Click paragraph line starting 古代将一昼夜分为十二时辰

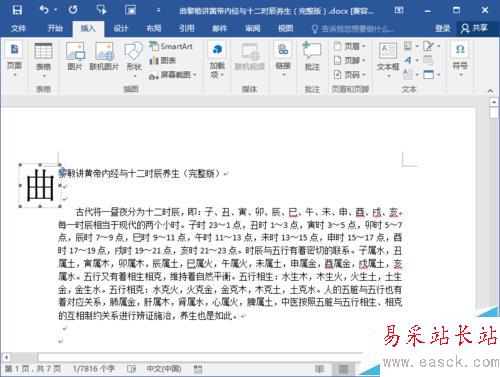tap(239, 212)
